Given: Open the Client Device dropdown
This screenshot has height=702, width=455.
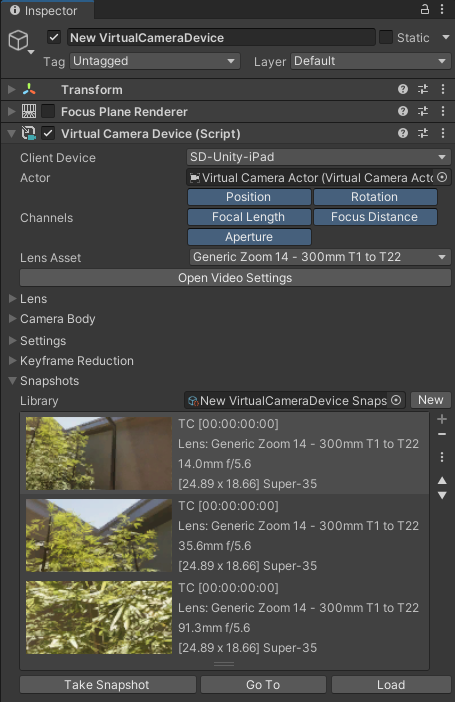Looking at the screenshot, I should pyautogui.click(x=318, y=157).
